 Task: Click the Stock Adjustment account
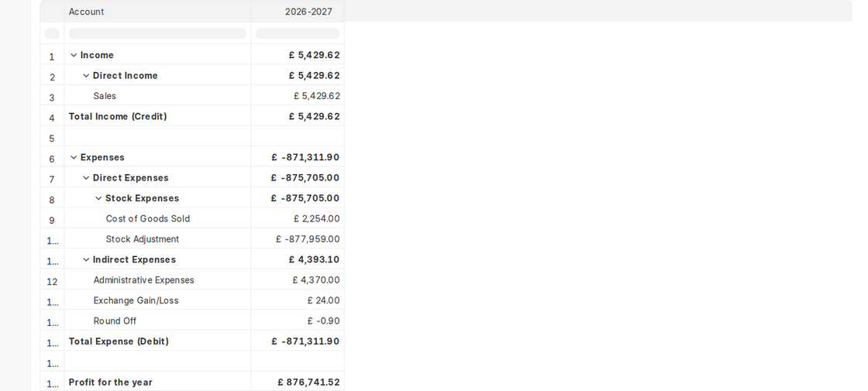click(143, 239)
